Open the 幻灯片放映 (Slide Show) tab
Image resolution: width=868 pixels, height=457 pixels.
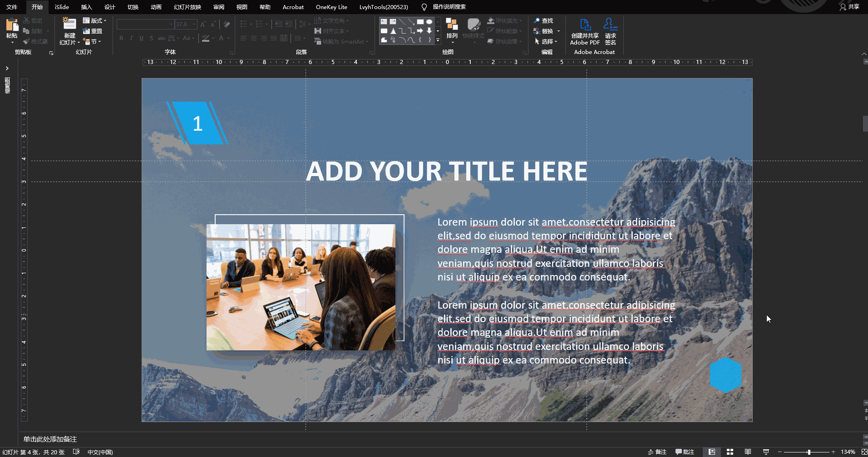point(187,7)
